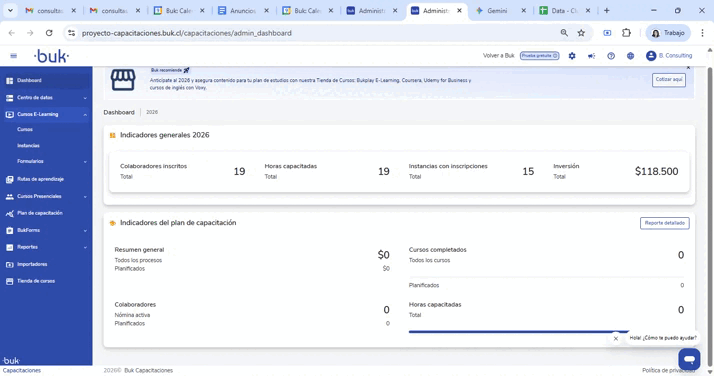Open the Instancias submenu item

tap(28, 146)
